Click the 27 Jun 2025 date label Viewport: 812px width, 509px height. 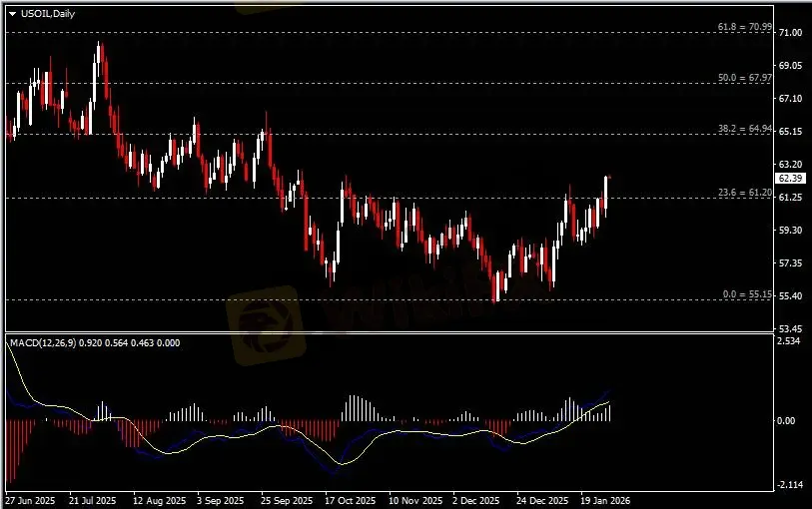tap(31, 501)
